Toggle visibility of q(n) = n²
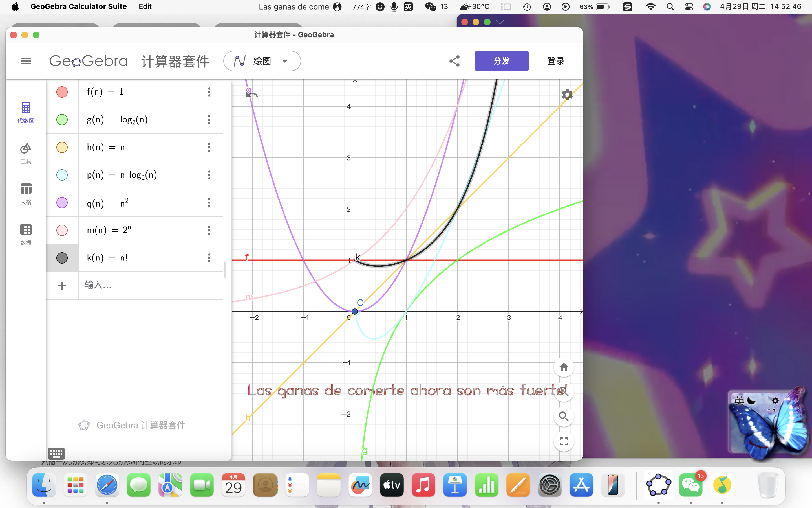The width and height of the screenshot is (812, 508). (62, 203)
